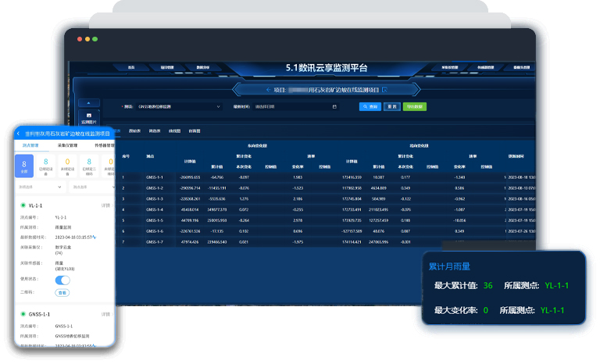The height and width of the screenshot is (364, 600).
Task: Click YL-1-1 next to 最大累计值
Action: pos(557,286)
